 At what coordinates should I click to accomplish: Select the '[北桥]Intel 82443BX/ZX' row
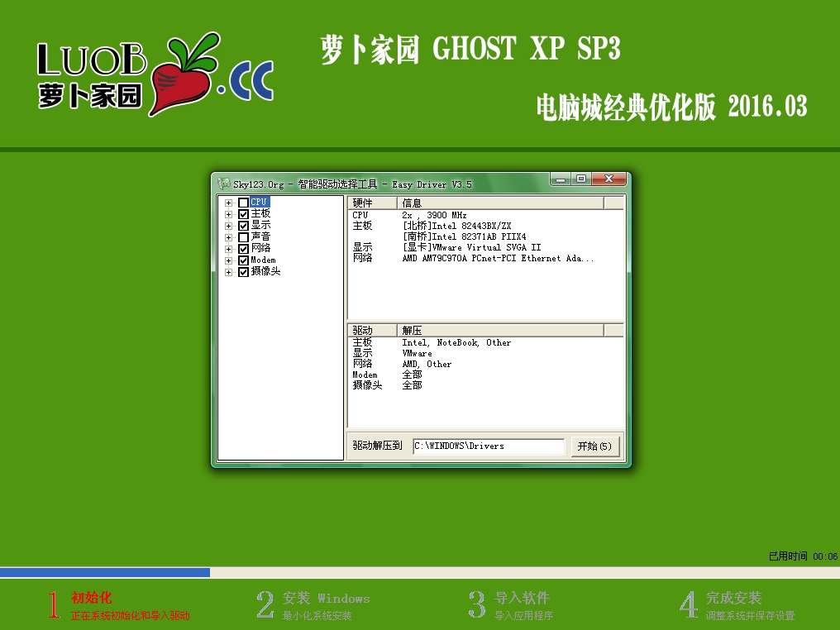(x=457, y=226)
